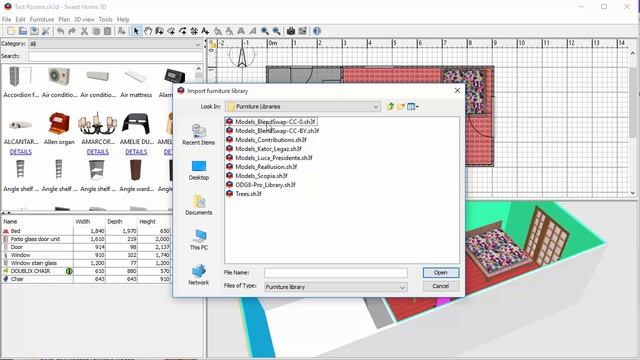The height and width of the screenshot is (360, 640).
Task: Click the Create photo camera icon
Action: point(291,31)
